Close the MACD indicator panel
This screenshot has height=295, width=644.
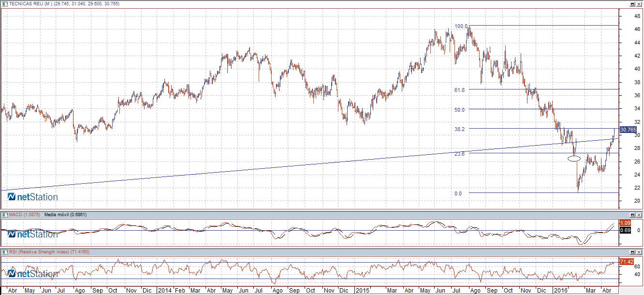pos(639,214)
